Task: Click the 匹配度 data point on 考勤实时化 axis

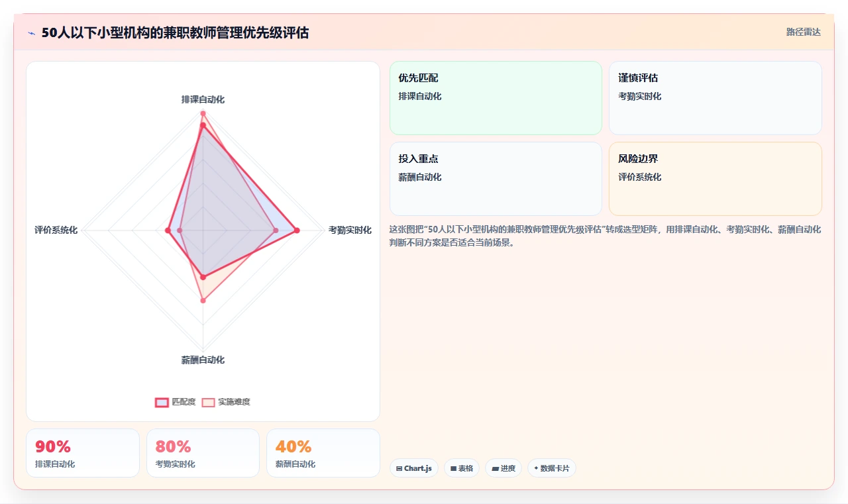Action: pos(297,230)
